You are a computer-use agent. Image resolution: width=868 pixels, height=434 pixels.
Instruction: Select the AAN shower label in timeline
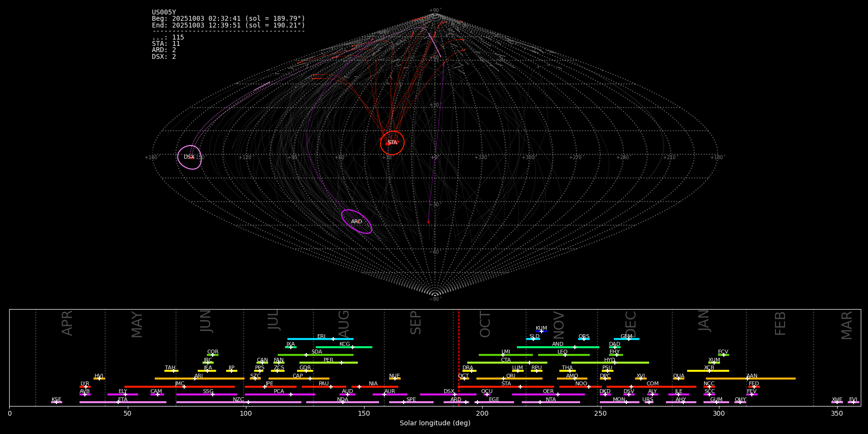[x=752, y=376]
